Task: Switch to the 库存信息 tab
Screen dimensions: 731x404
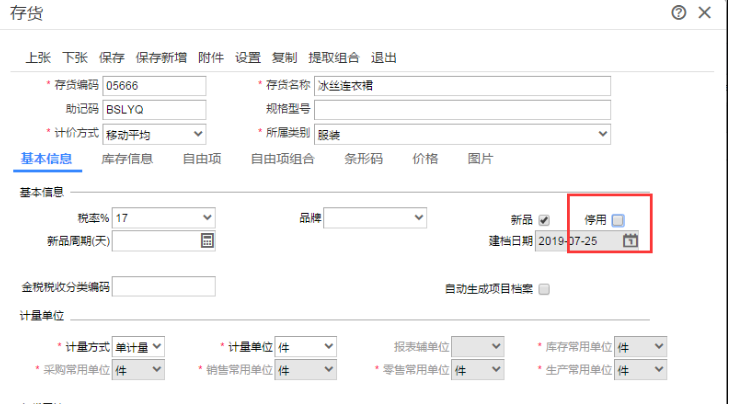Action: (127, 158)
